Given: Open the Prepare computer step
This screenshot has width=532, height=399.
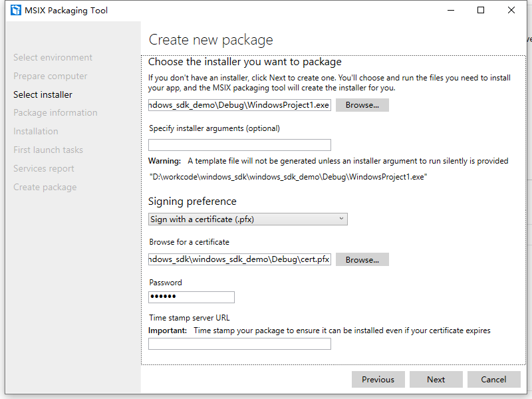Looking at the screenshot, I should (50, 76).
